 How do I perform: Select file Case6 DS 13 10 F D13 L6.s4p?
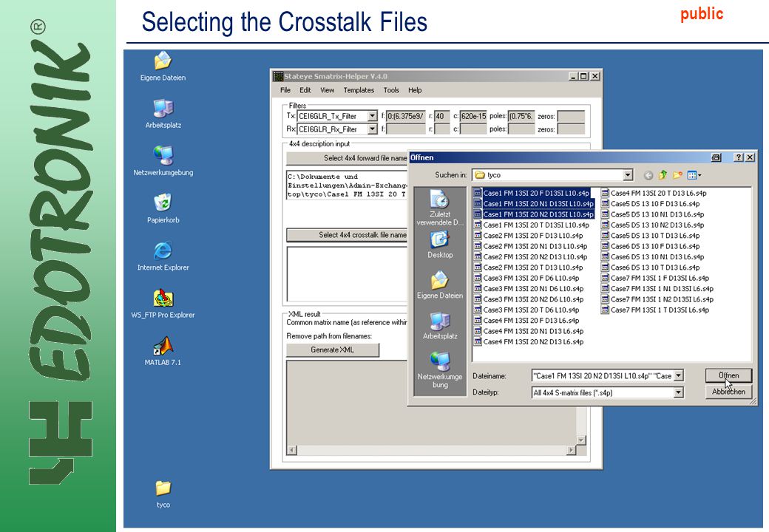[x=650, y=246]
